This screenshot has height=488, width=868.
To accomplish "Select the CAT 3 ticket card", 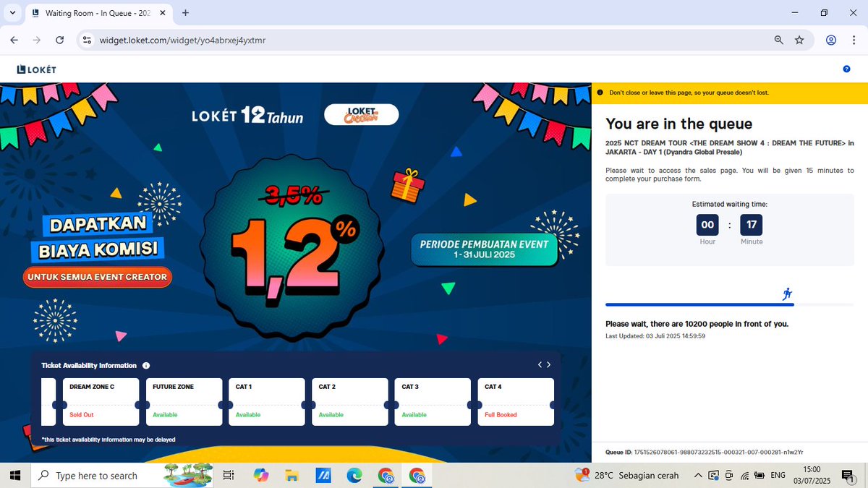I will click(433, 402).
